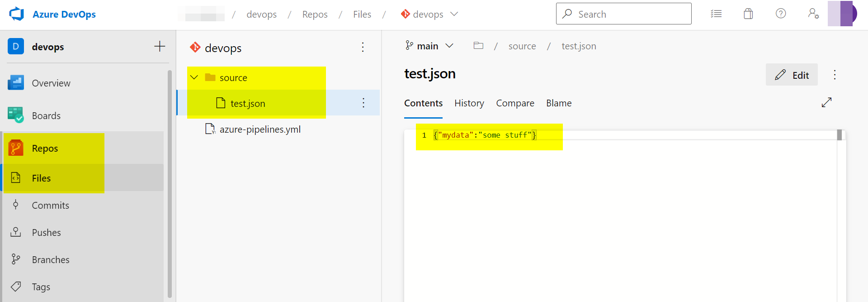Viewport: 868px width, 302px height.
Task: Click the code editor scrollbar marker
Action: coord(840,135)
